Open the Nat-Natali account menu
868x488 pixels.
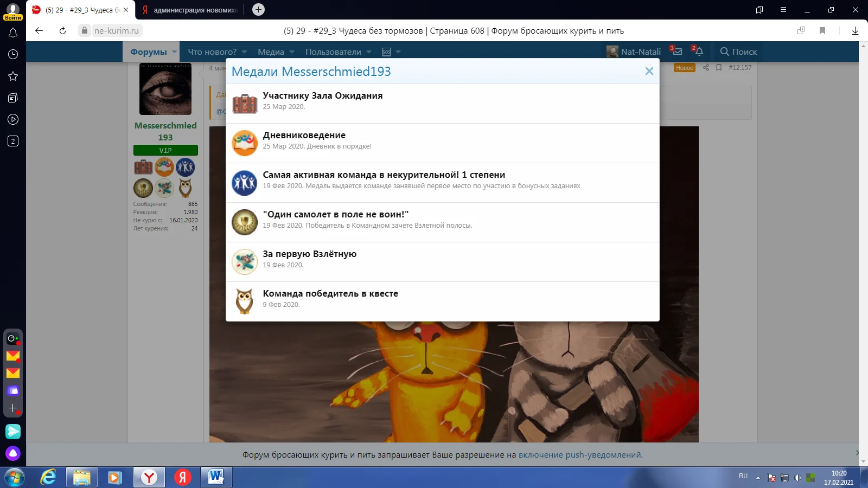pyautogui.click(x=634, y=52)
